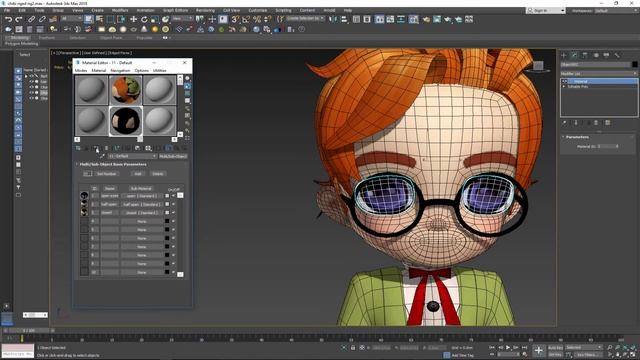Toggle On/Off checkbox for sub-material 4
640x360 pixels.
tap(173, 221)
